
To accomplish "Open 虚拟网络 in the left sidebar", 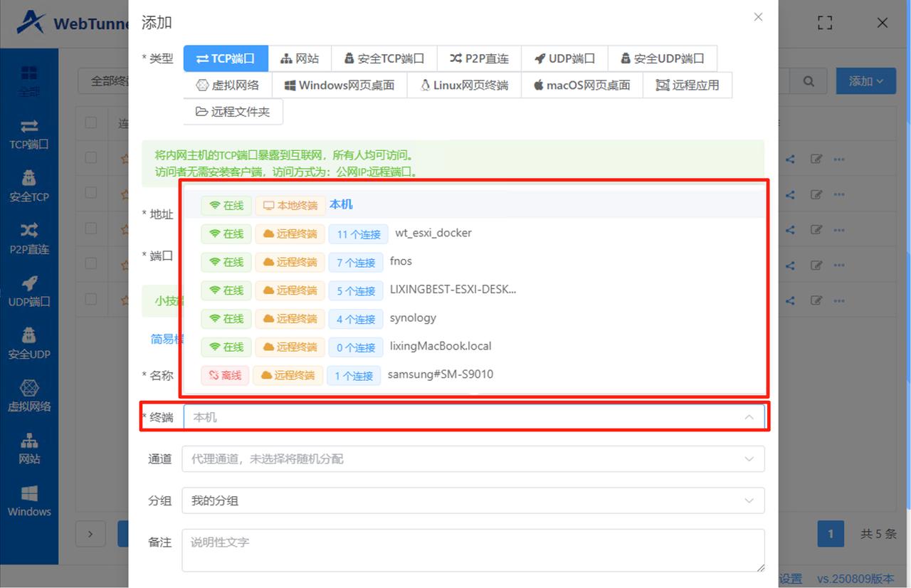I will tap(29, 397).
